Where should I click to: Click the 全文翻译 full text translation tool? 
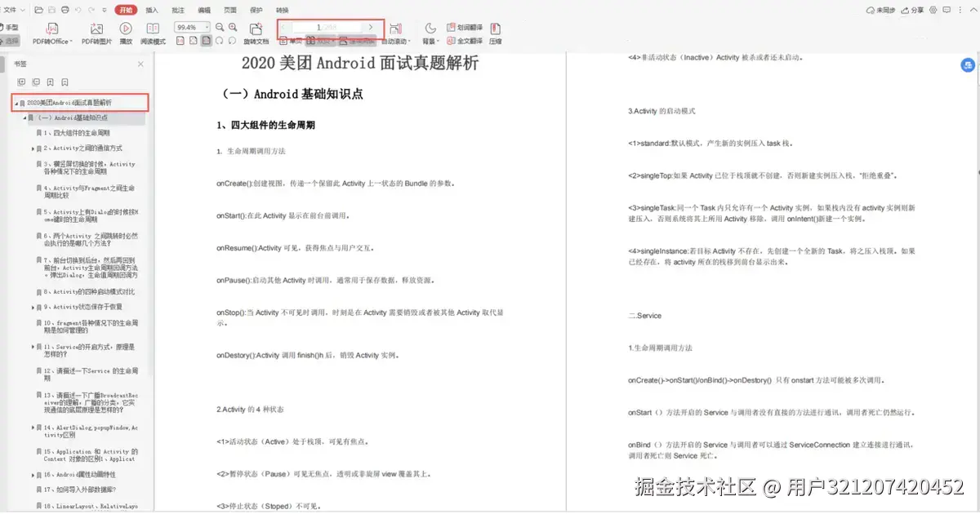(x=465, y=41)
